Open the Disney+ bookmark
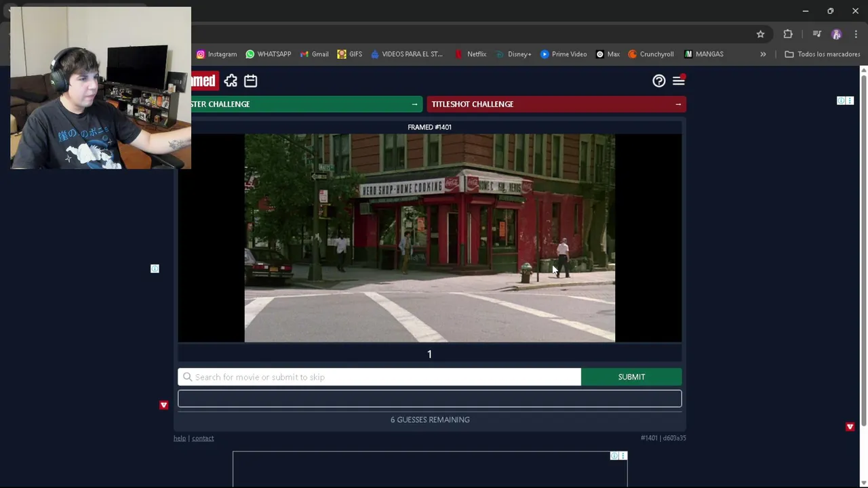 [x=513, y=54]
